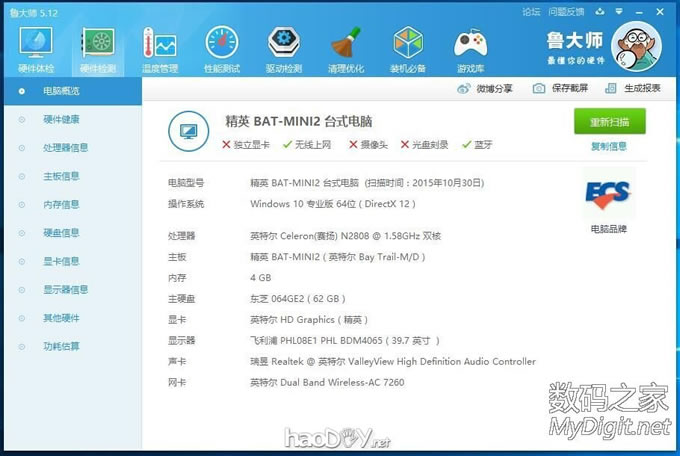Generate report with 生成报表
The image size is (680, 456).
[x=634, y=89]
